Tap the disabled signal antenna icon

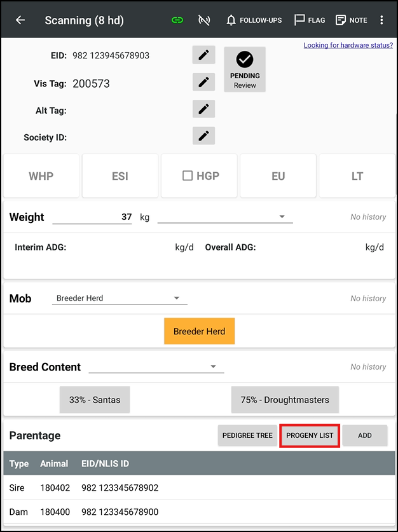click(204, 20)
